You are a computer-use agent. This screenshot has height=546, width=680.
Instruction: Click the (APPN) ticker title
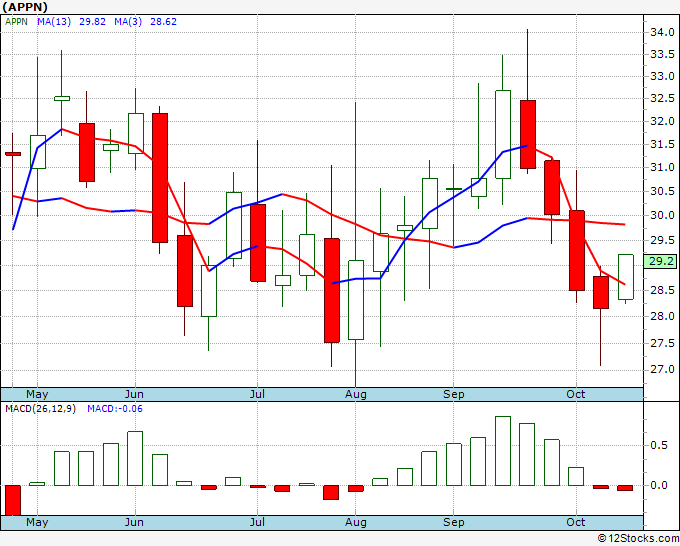click(25, 7)
